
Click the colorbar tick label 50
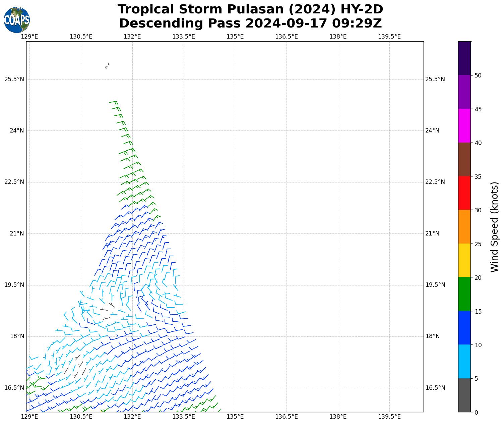478,75
